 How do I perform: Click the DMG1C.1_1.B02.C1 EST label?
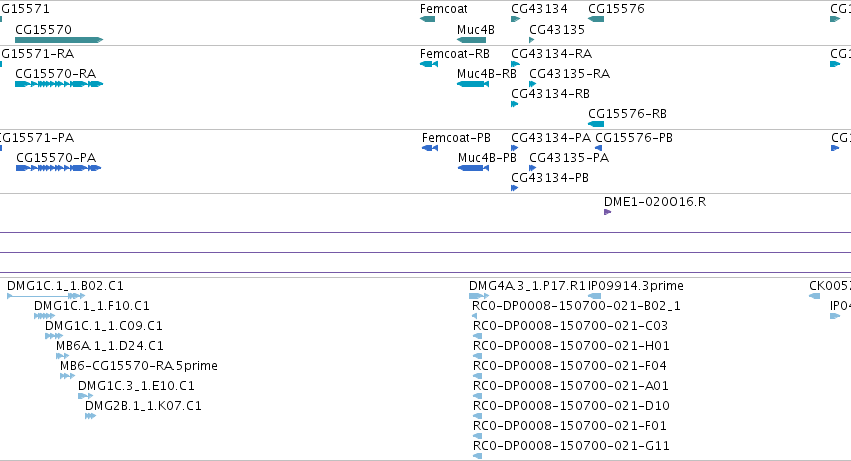tap(65, 286)
